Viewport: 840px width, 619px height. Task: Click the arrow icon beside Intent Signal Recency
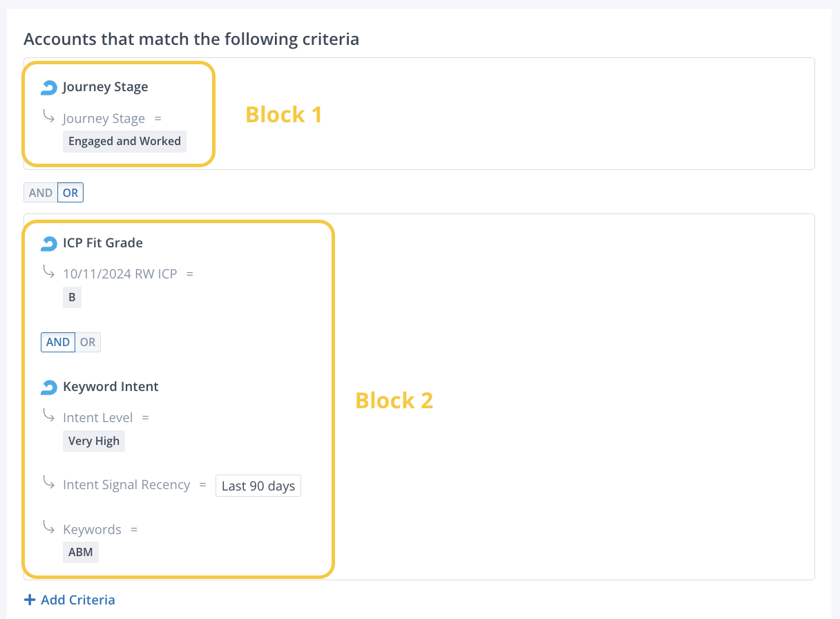click(x=49, y=483)
